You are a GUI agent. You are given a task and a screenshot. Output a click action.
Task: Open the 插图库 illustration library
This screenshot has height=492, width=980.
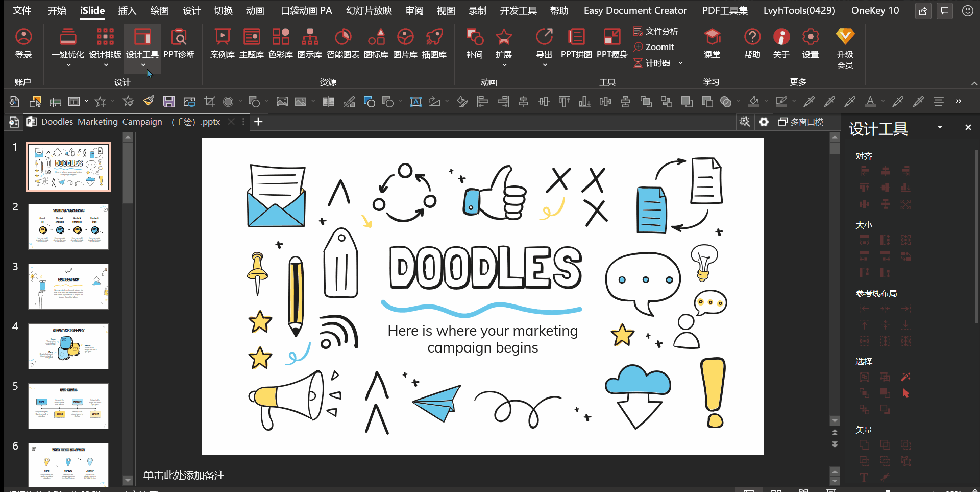(x=434, y=43)
